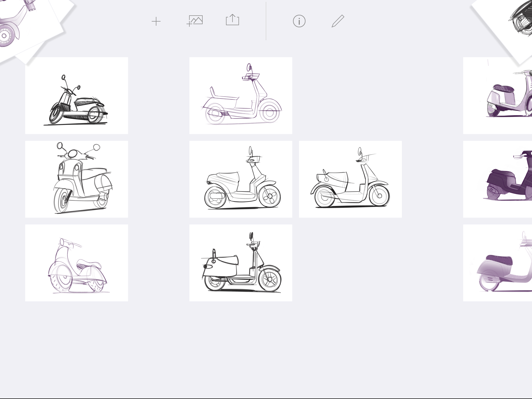
Task: Show sketch info with the circled i icon
Action: tap(299, 21)
